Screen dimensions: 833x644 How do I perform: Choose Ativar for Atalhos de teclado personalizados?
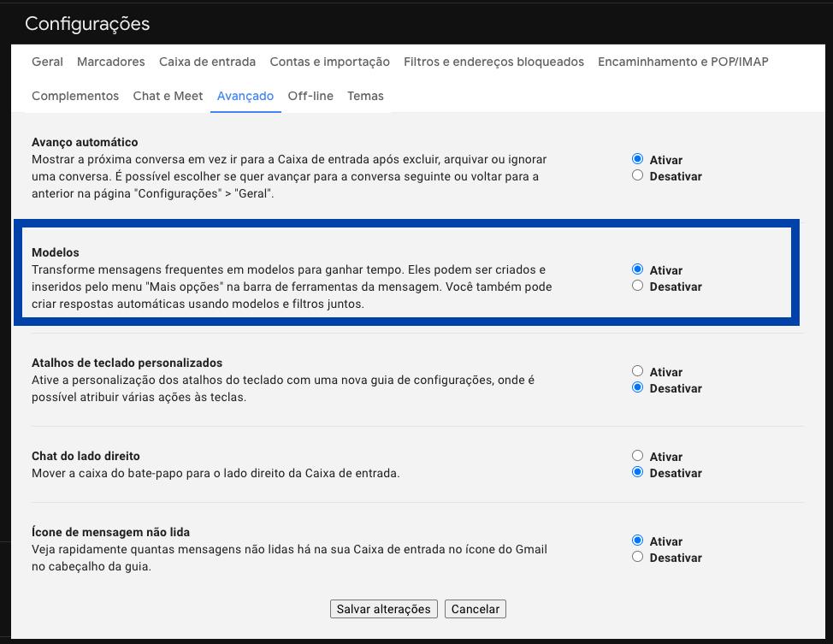(x=637, y=371)
